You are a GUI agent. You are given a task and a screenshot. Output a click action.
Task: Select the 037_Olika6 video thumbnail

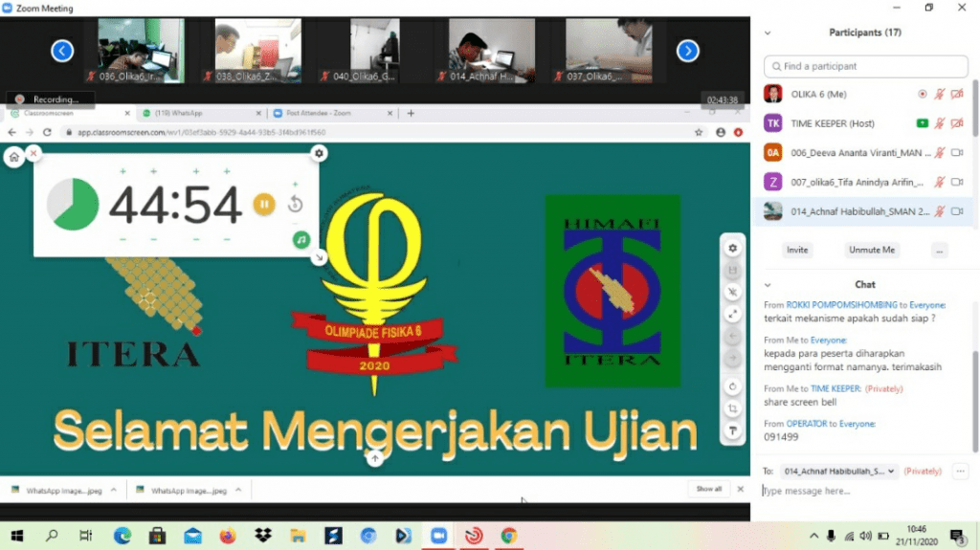click(x=609, y=50)
